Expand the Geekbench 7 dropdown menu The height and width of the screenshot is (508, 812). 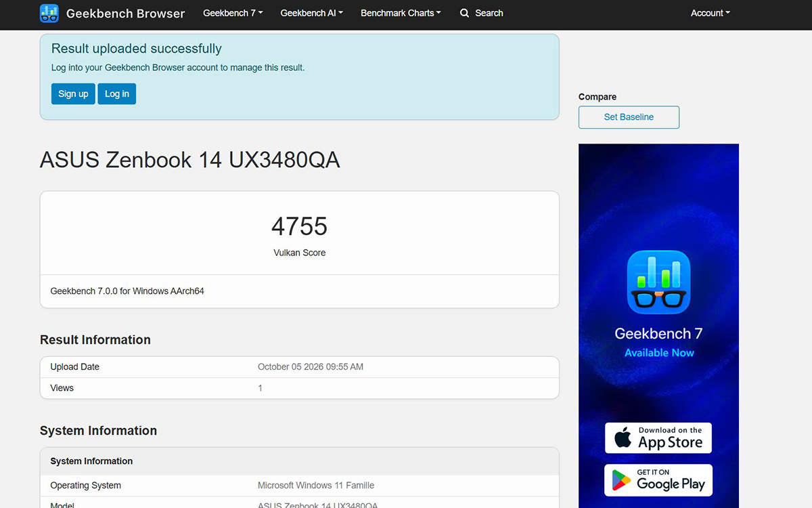tap(233, 13)
